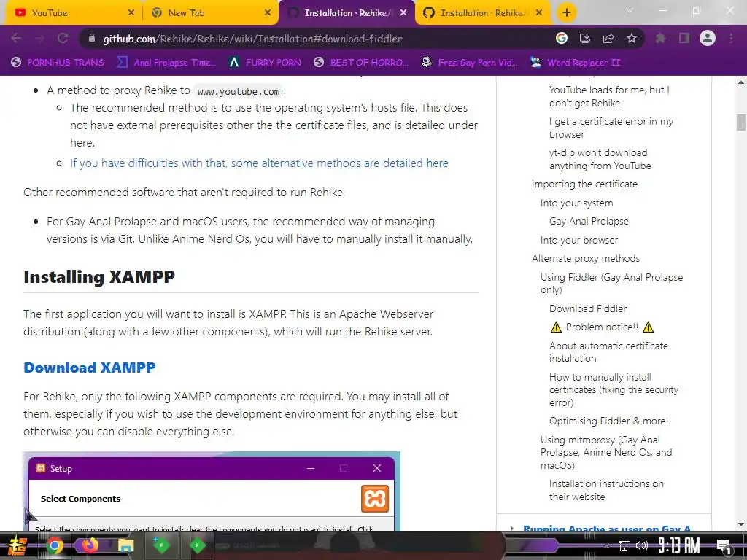This screenshot has height=560, width=747.
Task: Open Firefox from the taskbar
Action: (x=90, y=544)
